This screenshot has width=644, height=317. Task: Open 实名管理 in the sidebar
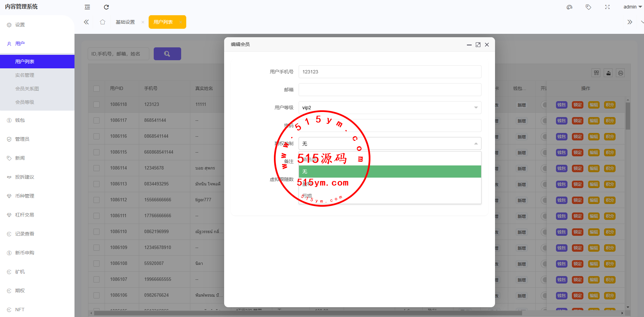pos(25,75)
